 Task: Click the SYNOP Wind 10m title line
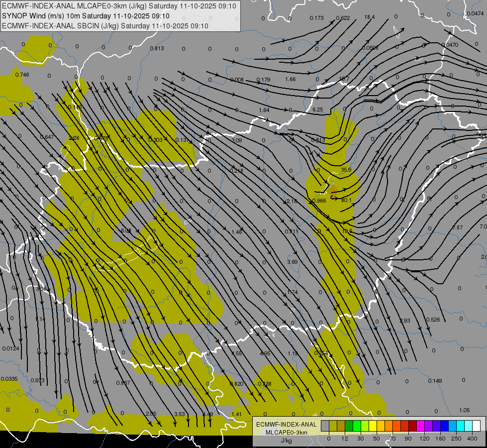point(86,16)
